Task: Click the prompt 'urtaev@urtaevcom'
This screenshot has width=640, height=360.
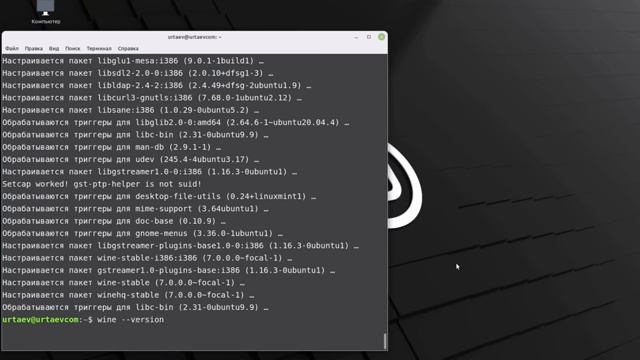Action: 40,320
